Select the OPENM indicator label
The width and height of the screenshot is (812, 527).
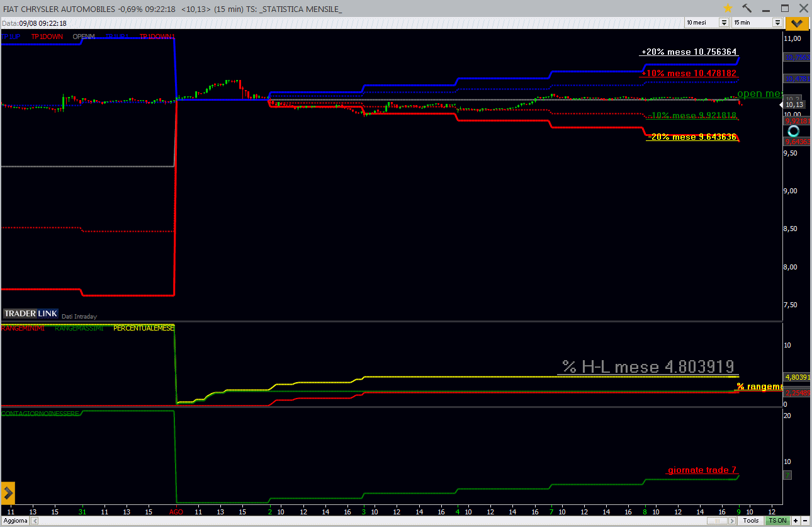(x=84, y=37)
